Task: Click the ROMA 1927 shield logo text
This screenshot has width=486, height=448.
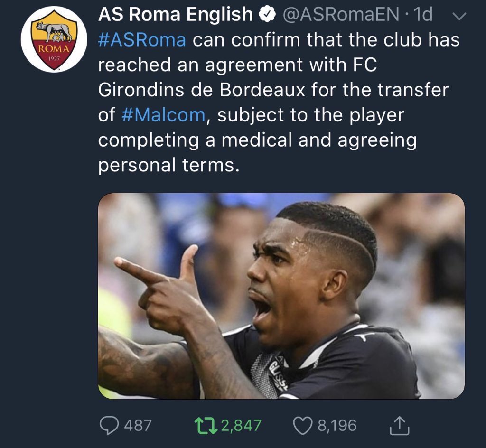Action: [54, 52]
